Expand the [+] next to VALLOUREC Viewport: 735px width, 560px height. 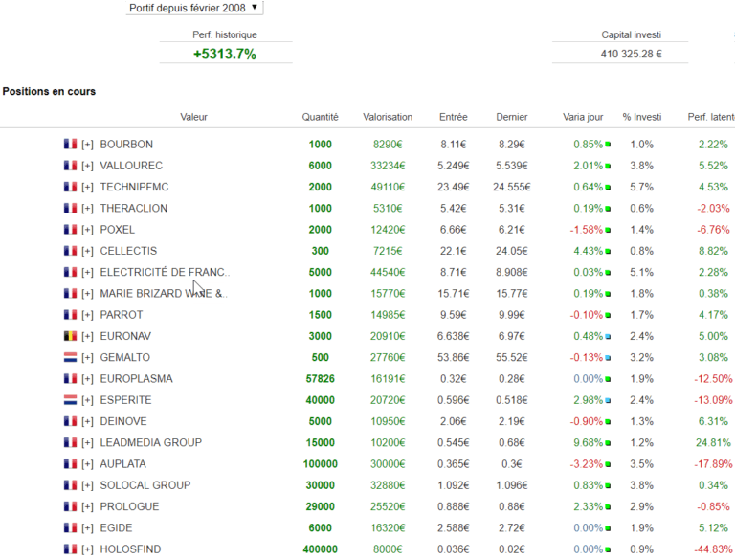[87, 166]
